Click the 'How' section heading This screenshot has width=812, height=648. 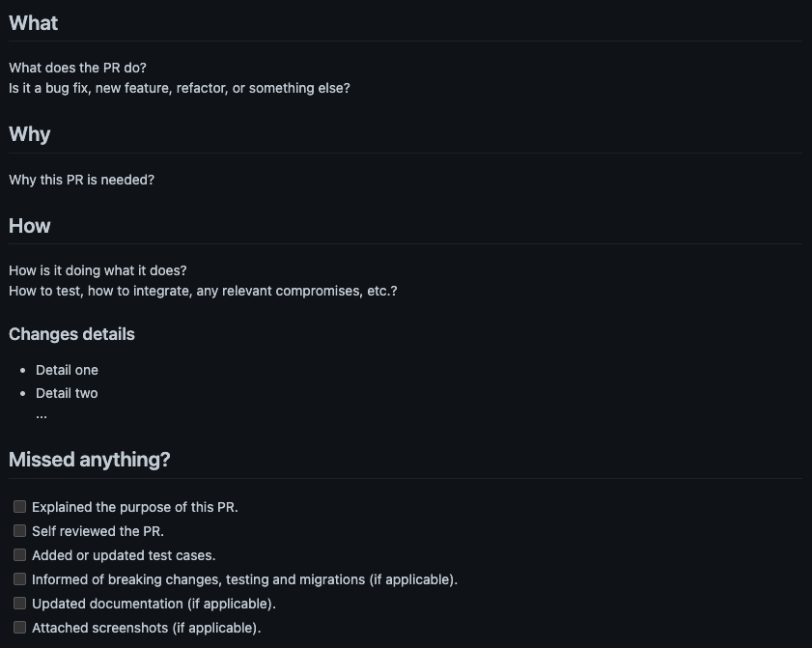click(x=30, y=226)
